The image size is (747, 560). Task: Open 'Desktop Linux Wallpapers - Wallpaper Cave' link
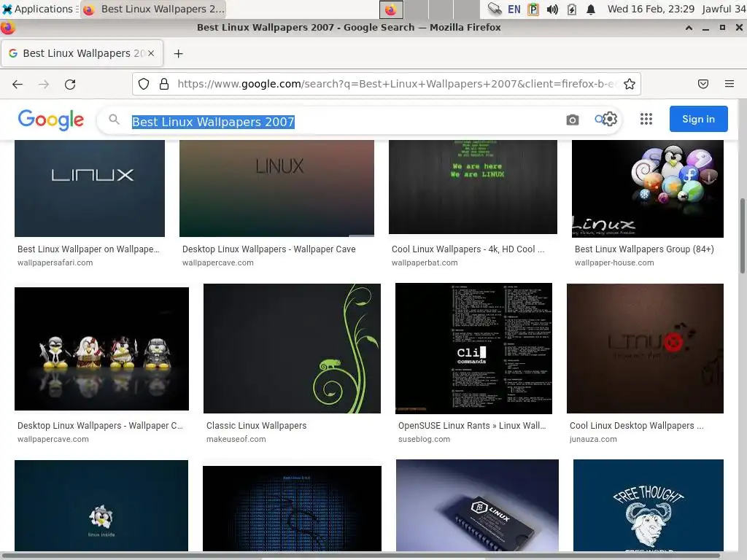268,249
